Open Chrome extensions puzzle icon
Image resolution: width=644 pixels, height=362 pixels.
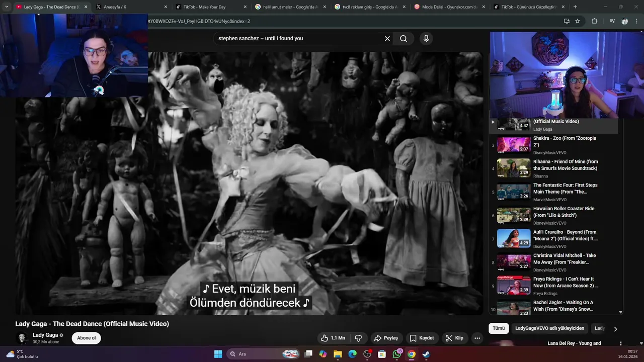(x=594, y=21)
